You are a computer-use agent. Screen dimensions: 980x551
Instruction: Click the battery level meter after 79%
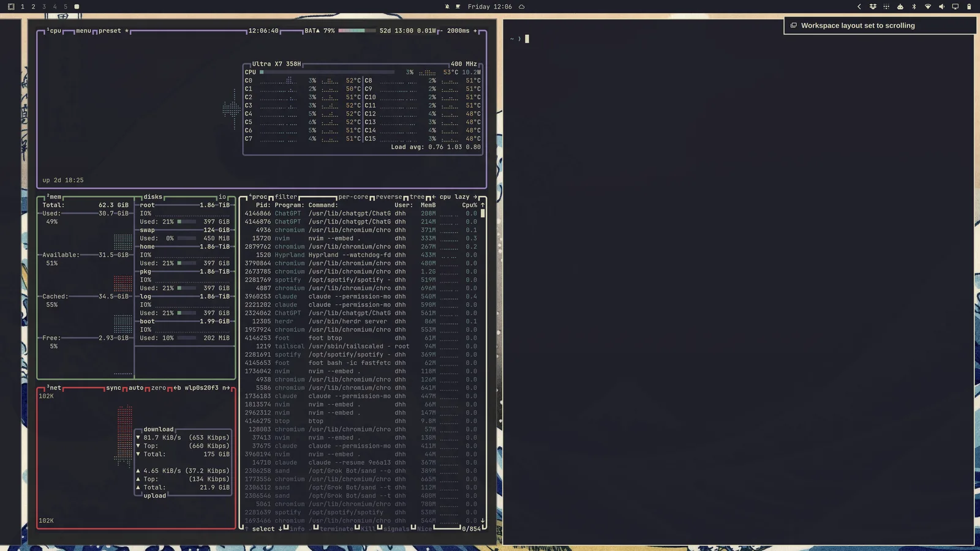pyautogui.click(x=356, y=31)
